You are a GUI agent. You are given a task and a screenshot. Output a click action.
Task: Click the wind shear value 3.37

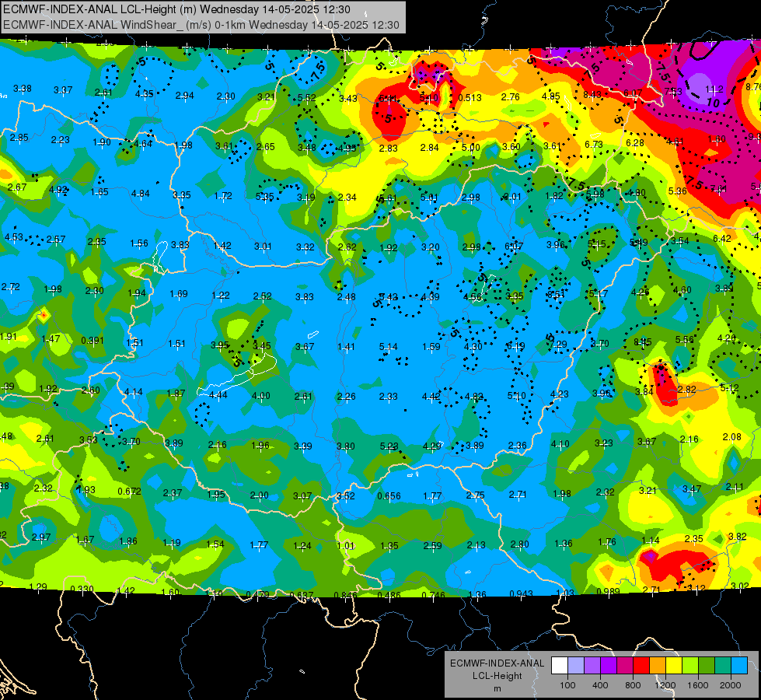[x=63, y=90]
